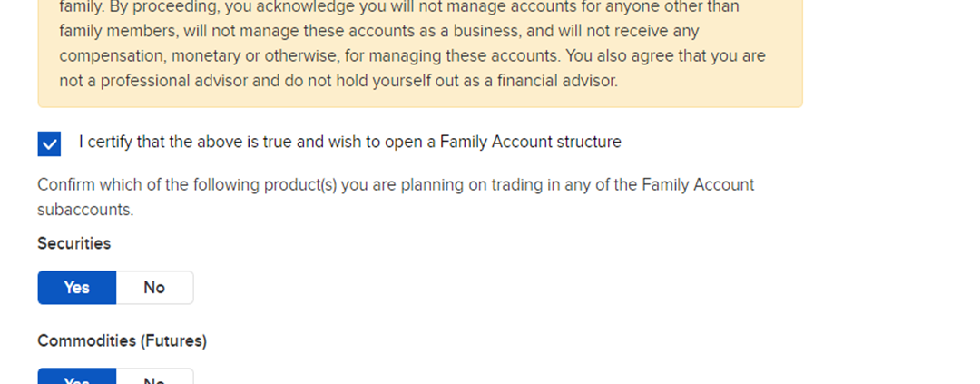Uncheck the Family Account certification checkbox
The image size is (980, 384).
click(49, 143)
